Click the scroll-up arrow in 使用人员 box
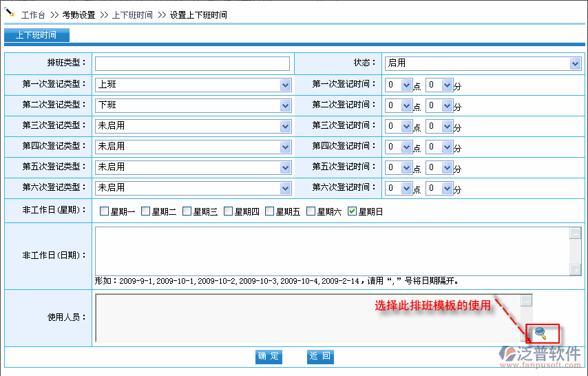The height and width of the screenshot is (376, 588). 526,300
